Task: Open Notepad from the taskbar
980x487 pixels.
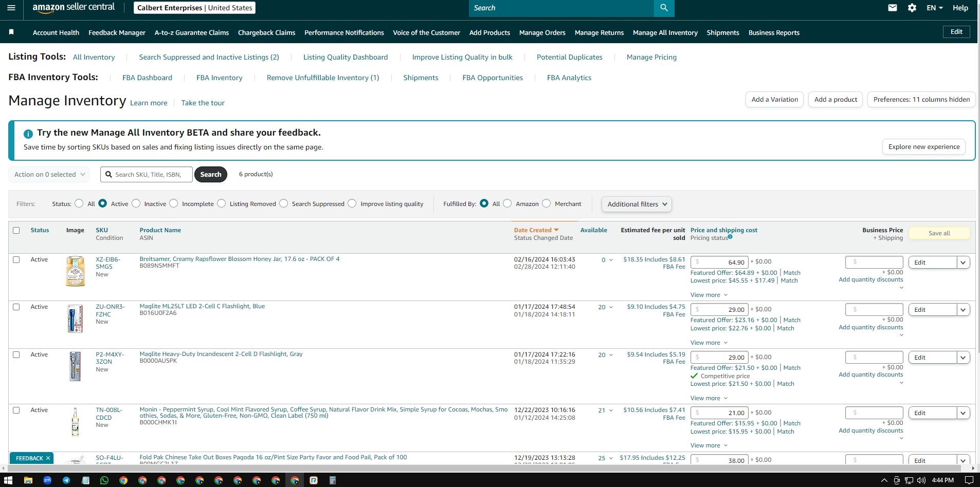Action: (85, 480)
